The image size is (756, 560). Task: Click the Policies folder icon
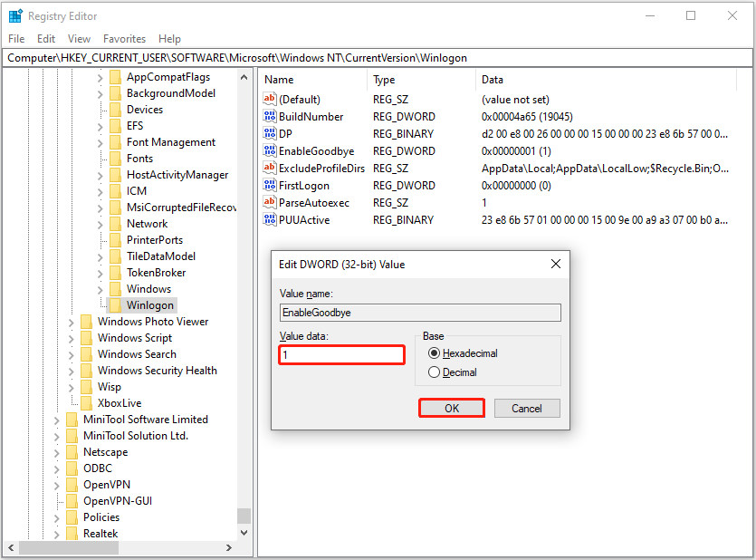click(72, 517)
